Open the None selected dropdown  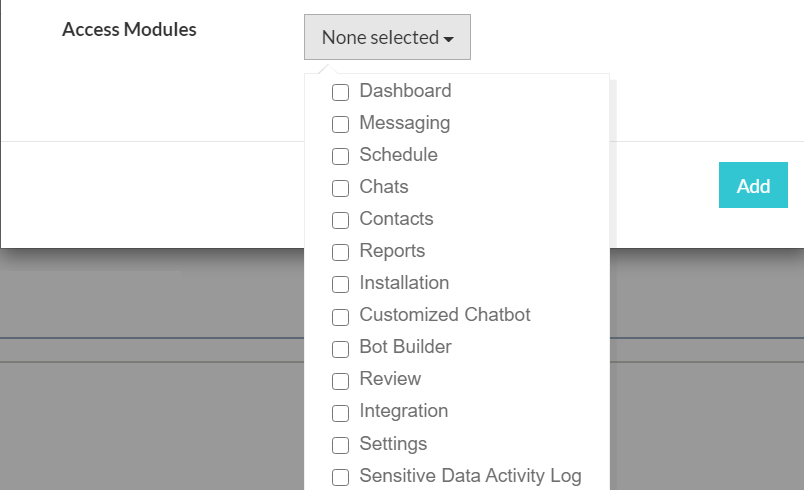click(x=387, y=38)
